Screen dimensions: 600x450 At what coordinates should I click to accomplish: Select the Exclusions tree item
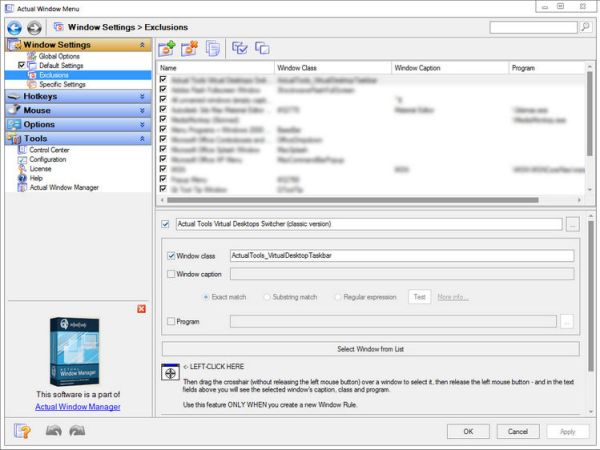click(54, 75)
